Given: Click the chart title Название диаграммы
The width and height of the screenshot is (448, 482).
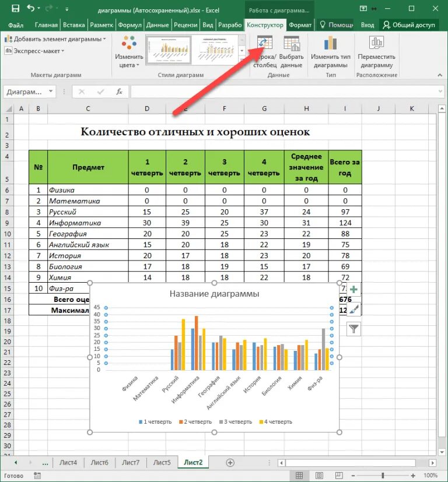Looking at the screenshot, I should [214, 294].
